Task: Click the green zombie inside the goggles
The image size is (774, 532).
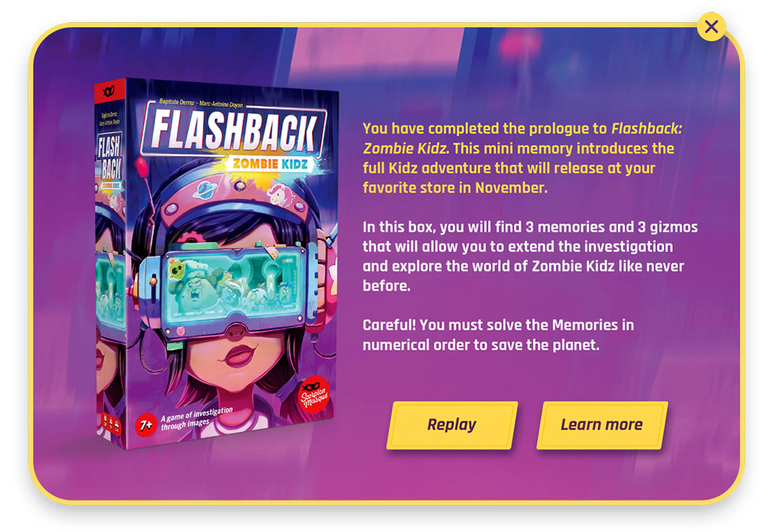Action: pos(177,269)
